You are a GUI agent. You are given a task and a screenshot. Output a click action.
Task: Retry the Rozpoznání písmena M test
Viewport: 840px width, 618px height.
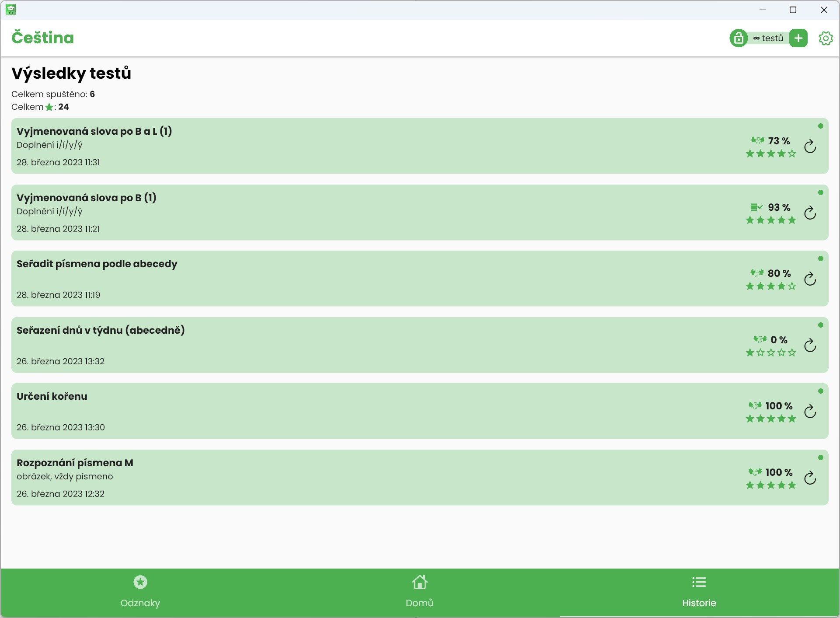810,478
